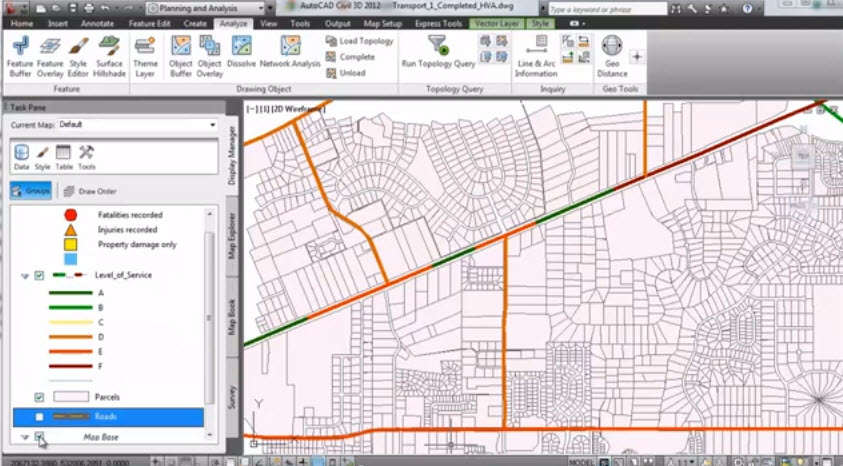Create a Theme Layer
This screenshot has width=843, height=466.
[145, 56]
